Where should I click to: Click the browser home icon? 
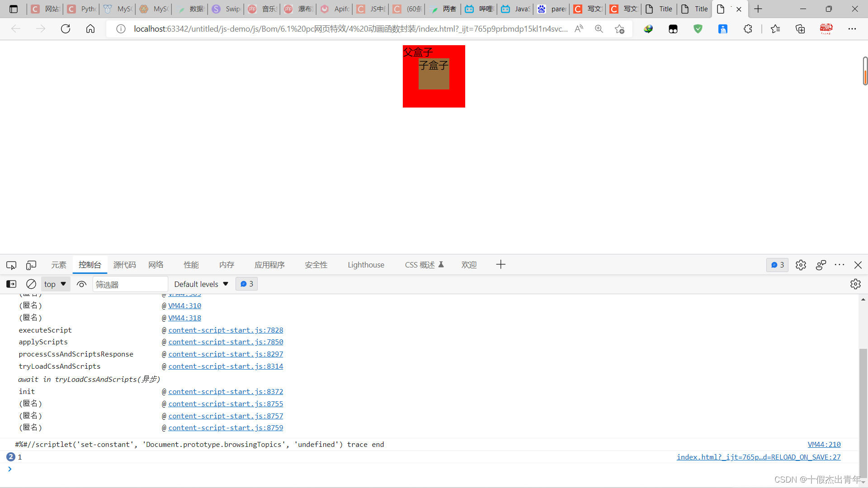90,29
